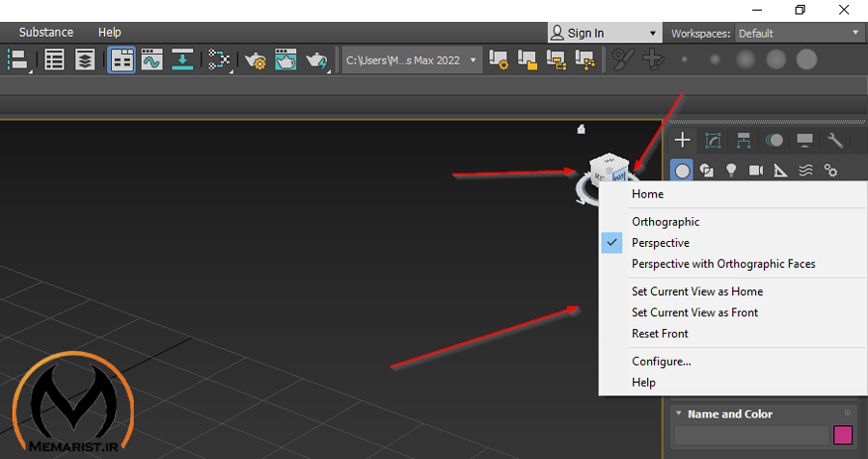The image size is (868, 459).
Task: Select Orthographic view mode
Action: (665, 222)
